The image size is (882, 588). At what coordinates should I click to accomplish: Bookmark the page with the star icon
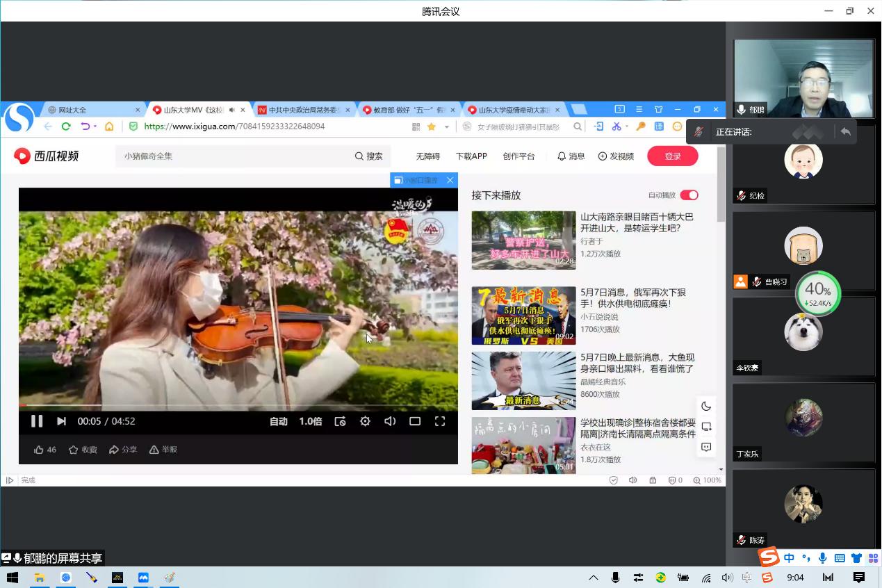(x=432, y=126)
